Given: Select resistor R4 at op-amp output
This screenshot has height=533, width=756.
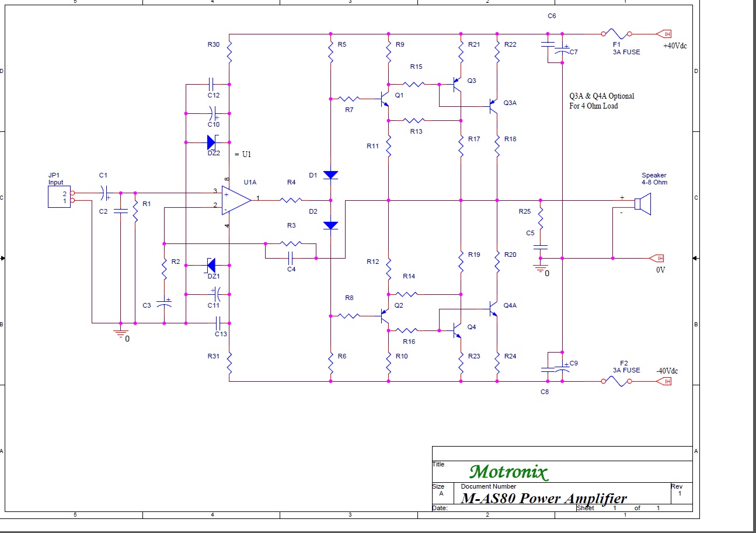Looking at the screenshot, I should (291, 200).
